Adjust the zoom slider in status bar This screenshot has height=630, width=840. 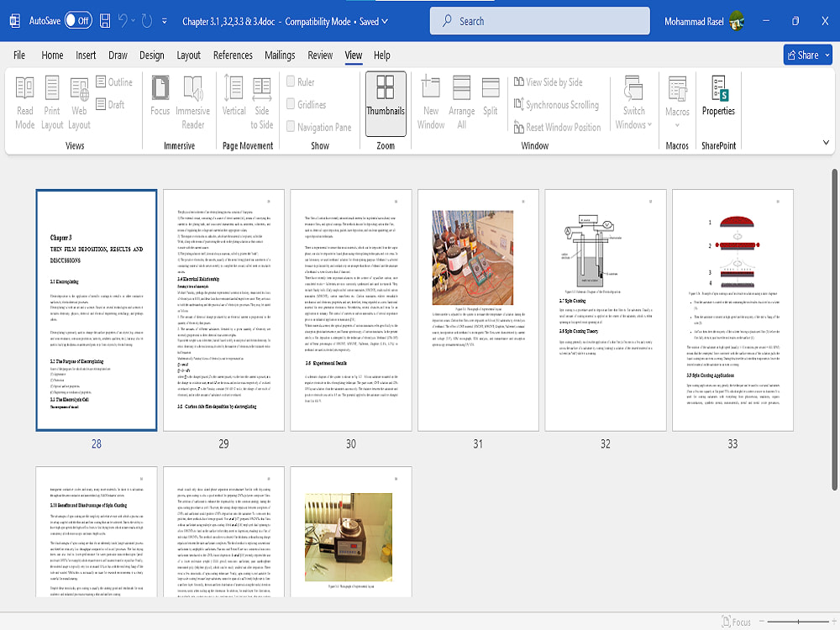point(798,622)
